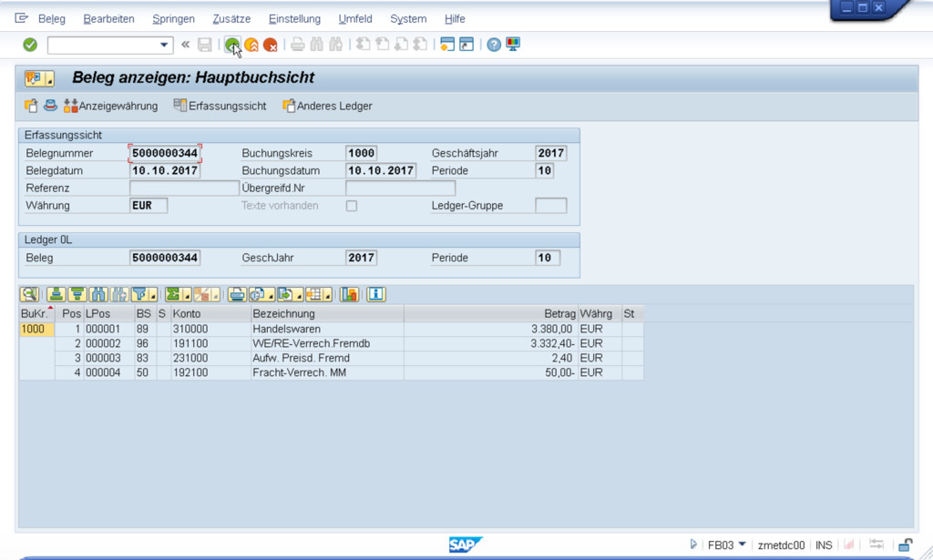The image size is (933, 560).
Task: Select account 191100 cell
Action: pos(210,343)
